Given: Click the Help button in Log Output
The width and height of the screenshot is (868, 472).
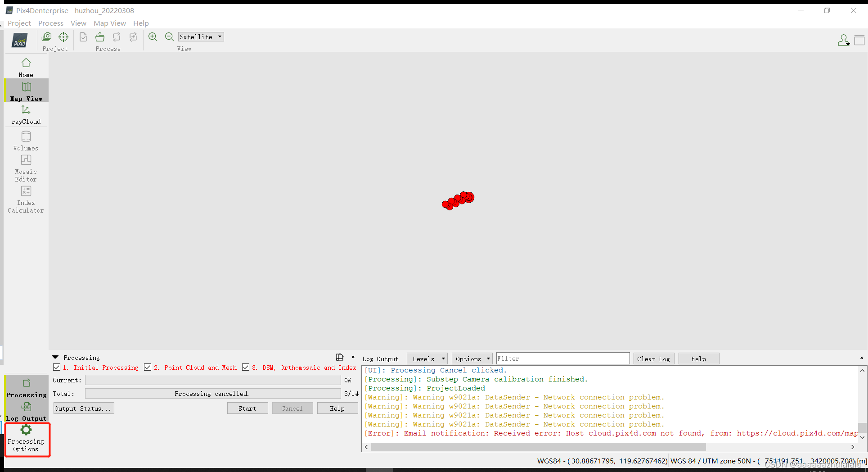Looking at the screenshot, I should (699, 359).
